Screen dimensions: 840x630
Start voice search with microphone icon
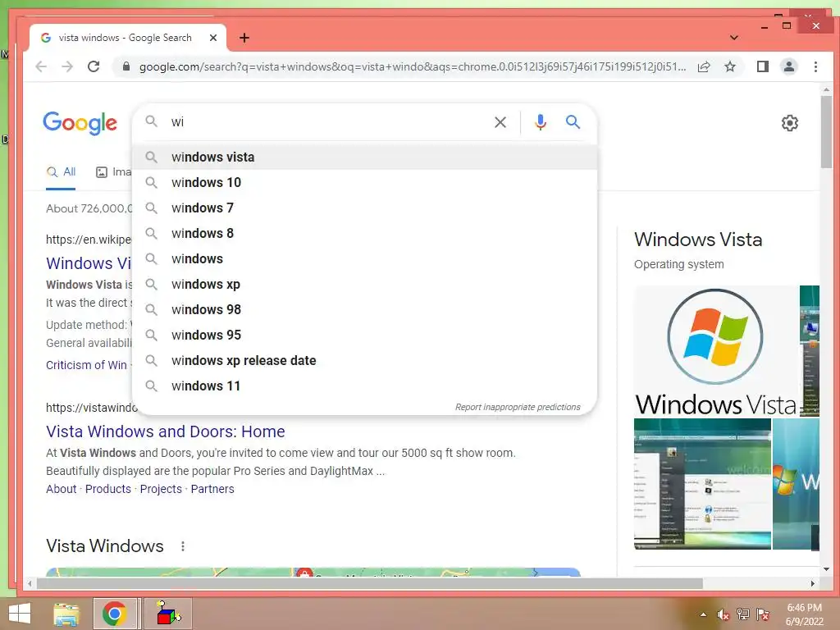coord(541,122)
